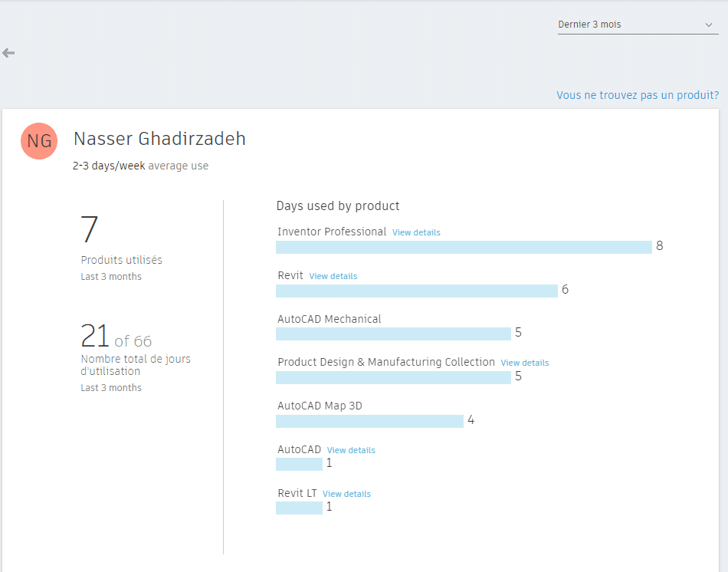The width and height of the screenshot is (728, 572).
Task: Click the 'Produits utilisés' label
Action: point(121,260)
